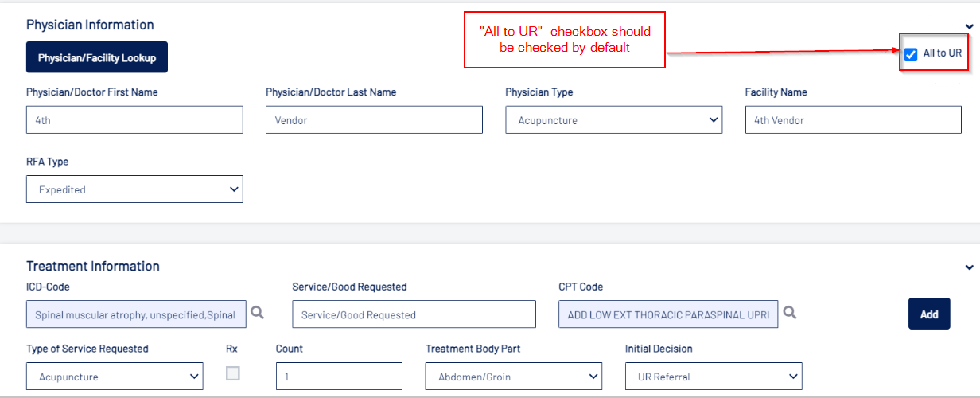Click the Service/Good Requested field
This screenshot has width=980, height=398.
[414, 314]
